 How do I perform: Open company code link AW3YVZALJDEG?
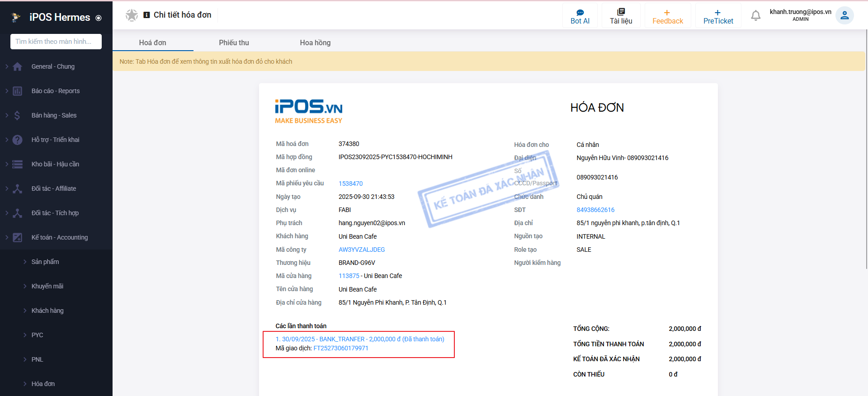click(x=362, y=250)
